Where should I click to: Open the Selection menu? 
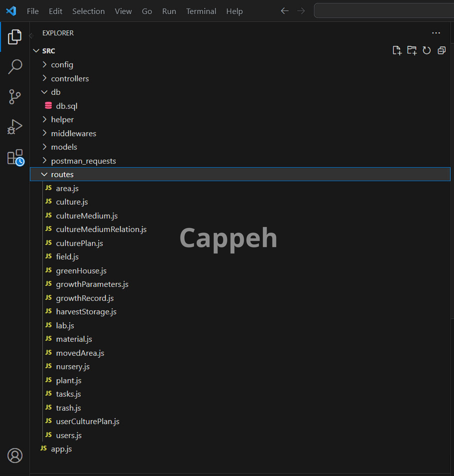click(x=88, y=11)
